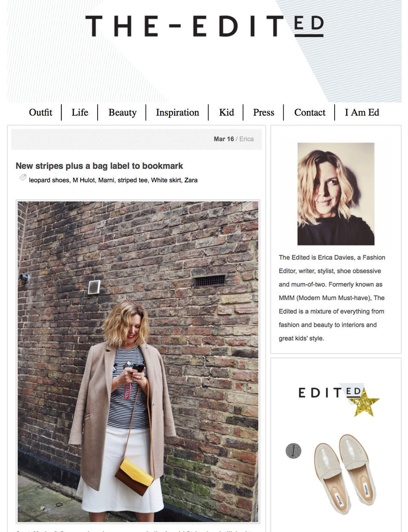Open the I Am Ed page
The height and width of the screenshot is (532, 408).
(x=362, y=112)
